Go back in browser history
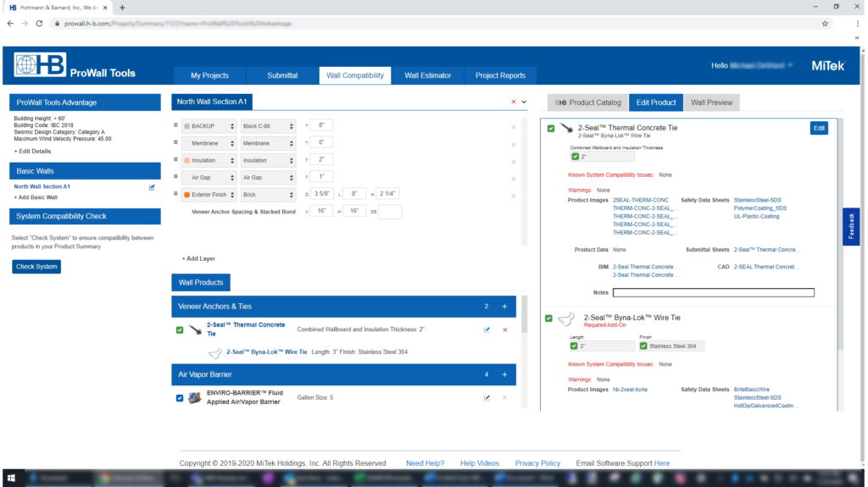The image size is (868, 487). pos(10,24)
